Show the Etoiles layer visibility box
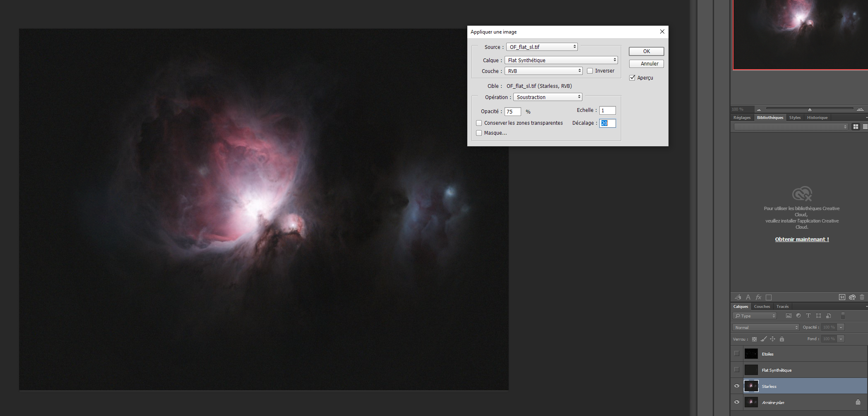The height and width of the screenshot is (416, 868). pyautogui.click(x=736, y=353)
